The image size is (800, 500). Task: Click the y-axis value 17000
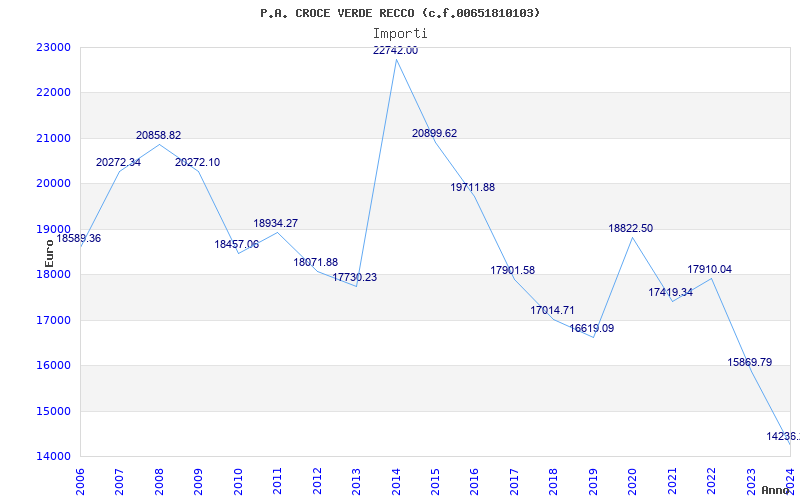pos(54,320)
